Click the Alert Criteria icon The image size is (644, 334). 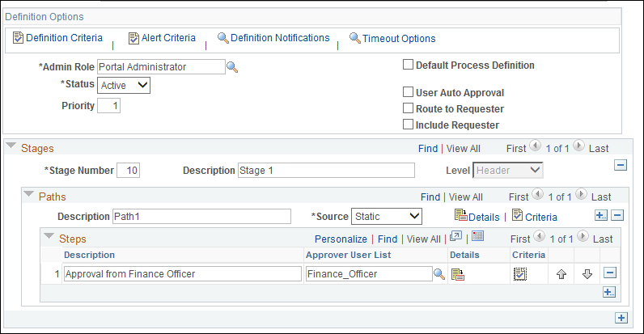coord(133,38)
